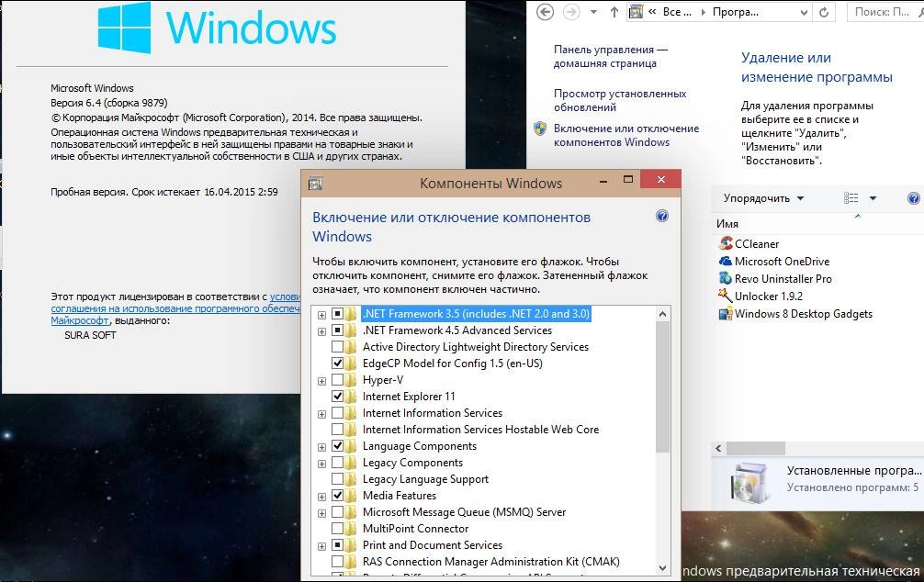
Task: Uncheck Internet Explorer 11
Action: click(338, 396)
